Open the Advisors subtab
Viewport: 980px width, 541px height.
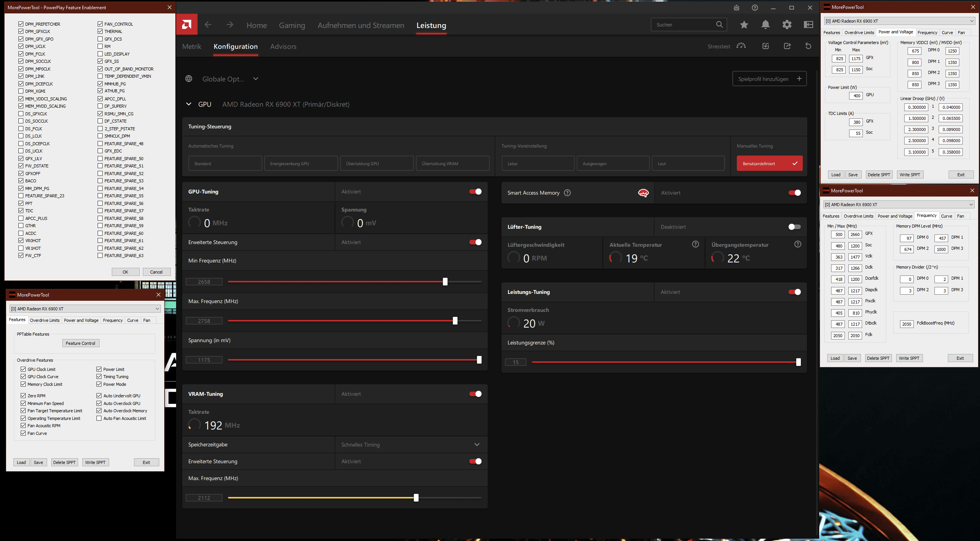283,46
